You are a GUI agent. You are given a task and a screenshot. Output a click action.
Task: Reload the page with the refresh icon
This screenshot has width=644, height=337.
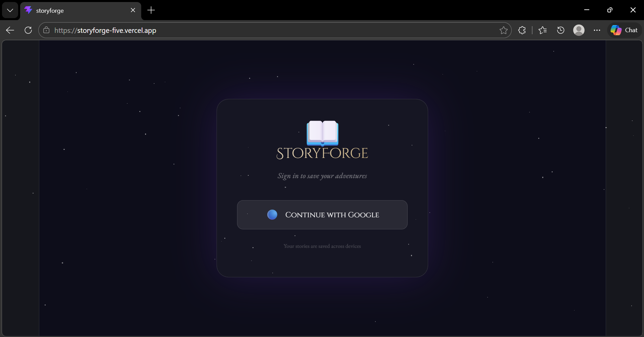[28, 30]
